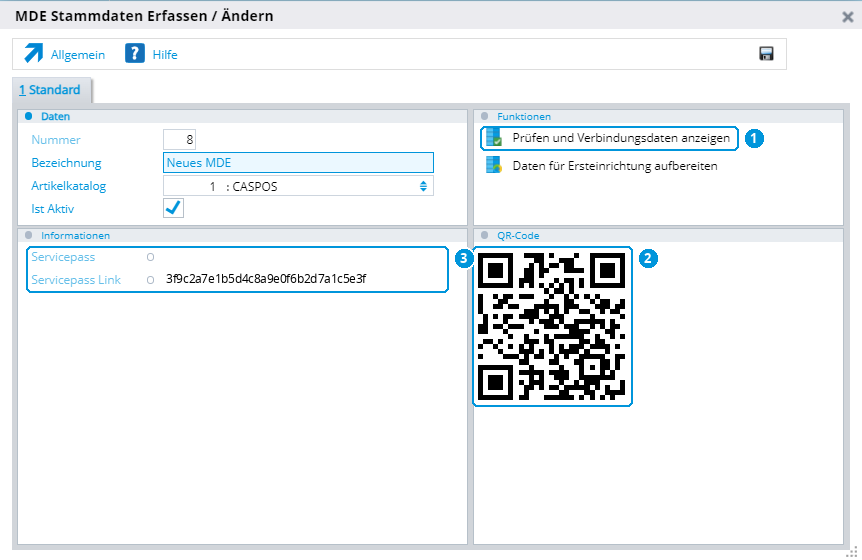The height and width of the screenshot is (560, 862).
Task: Click the Servicepass Link label
Action: pos(76,280)
